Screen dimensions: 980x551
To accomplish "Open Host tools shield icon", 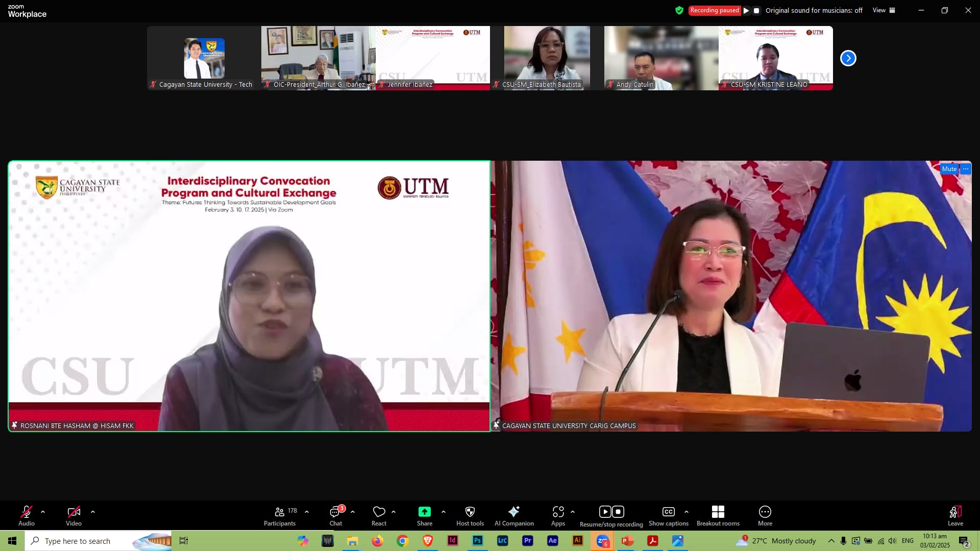I will (x=470, y=512).
